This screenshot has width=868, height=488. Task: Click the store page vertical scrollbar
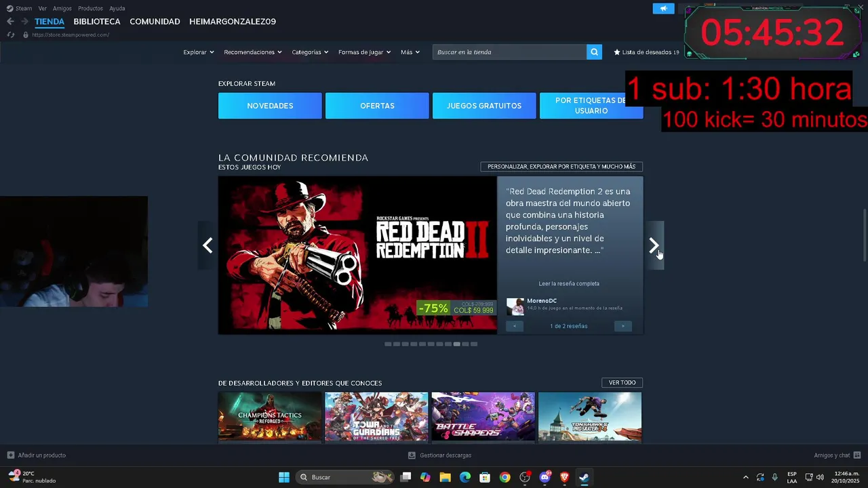click(x=865, y=235)
